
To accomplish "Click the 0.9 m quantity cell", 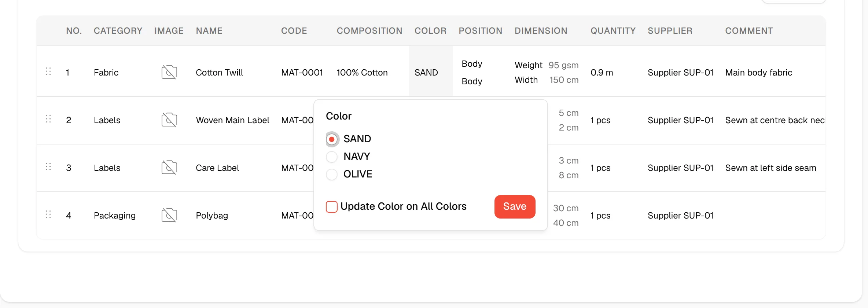I will pos(602,73).
